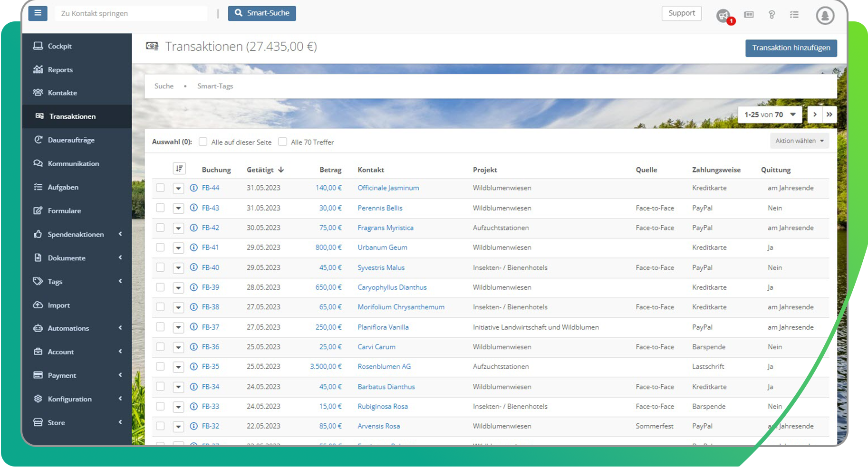This screenshot has width=868, height=467.
Task: Click the hamburger menu icon
Action: click(38, 13)
